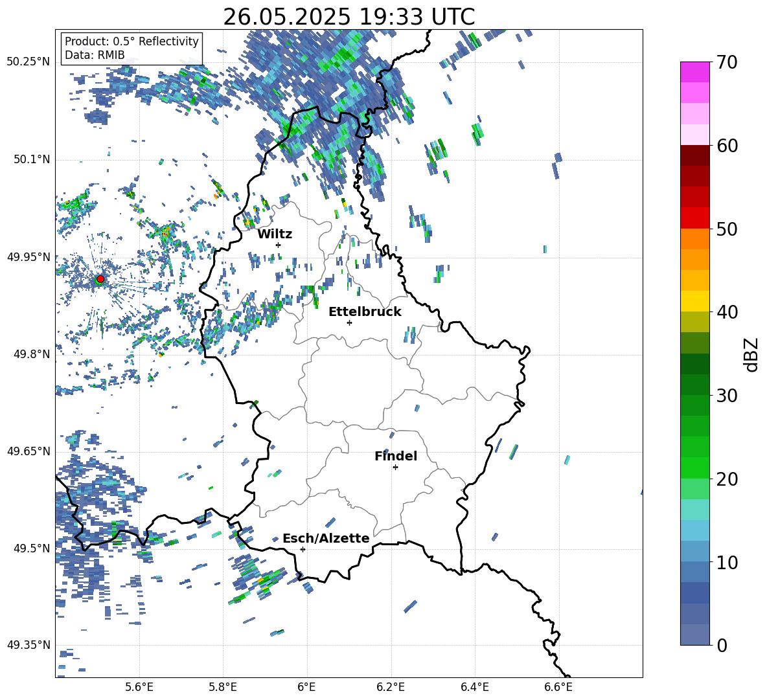Click the longitude label 6.6°E
The image size is (767, 700).
[x=558, y=687]
